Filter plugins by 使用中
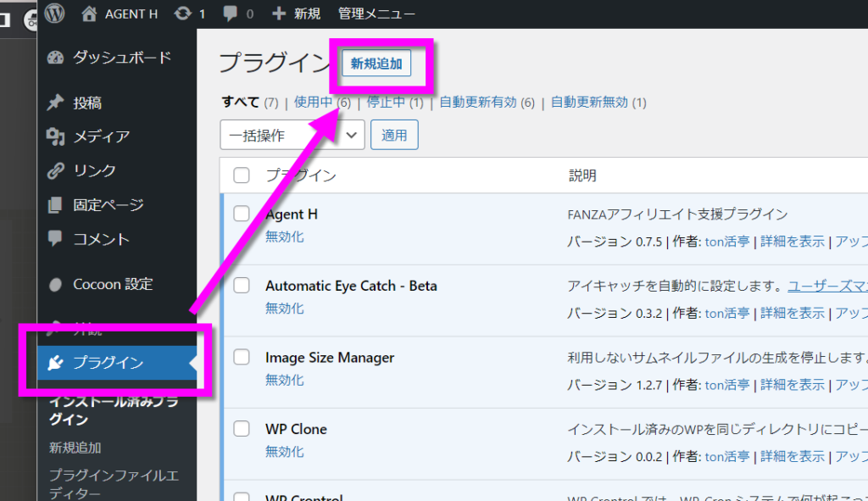Image resolution: width=868 pixels, height=501 pixels. (x=314, y=103)
